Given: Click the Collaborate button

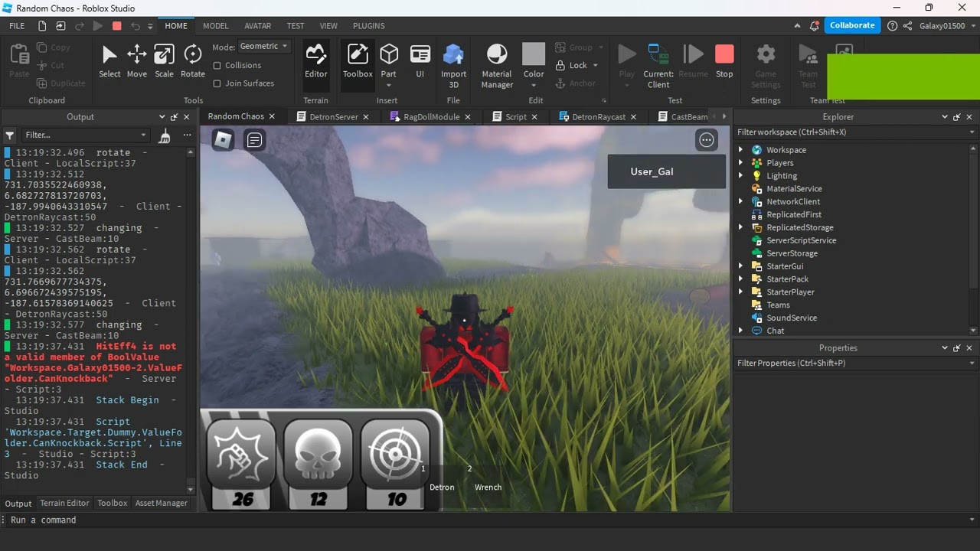Looking at the screenshot, I should point(852,25).
